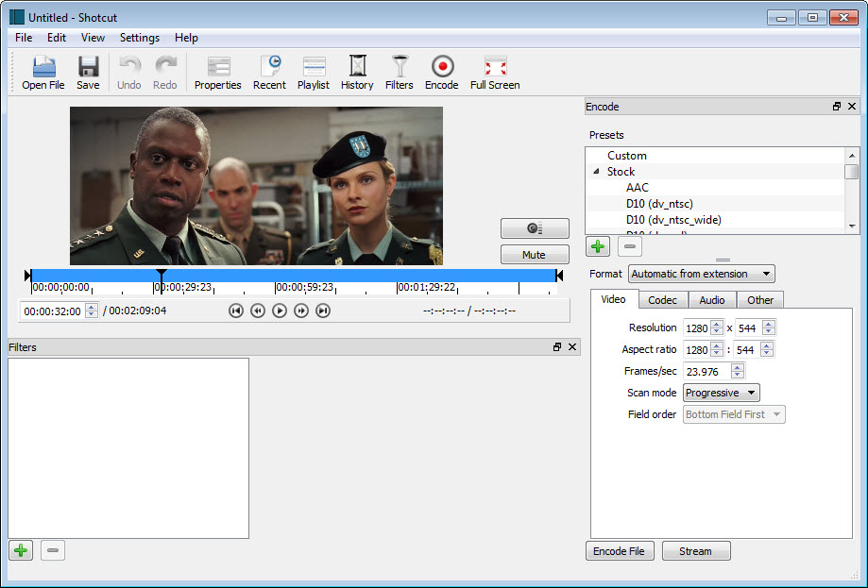Click the video preview frame
868x588 pixels.
pyautogui.click(x=256, y=186)
